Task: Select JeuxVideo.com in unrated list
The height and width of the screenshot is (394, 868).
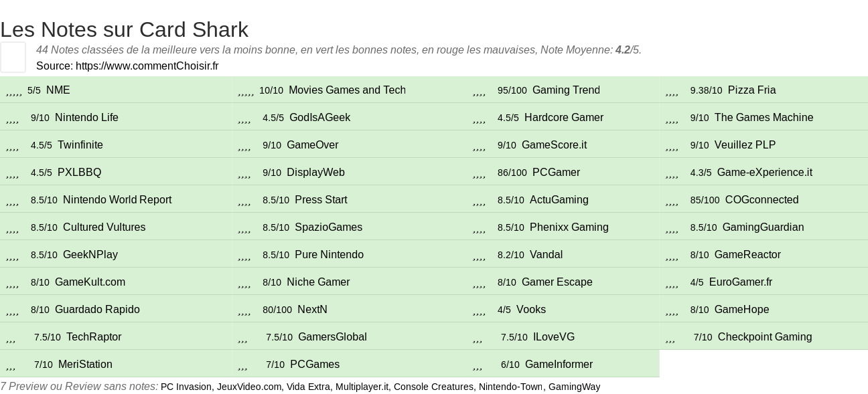Action: 249,387
